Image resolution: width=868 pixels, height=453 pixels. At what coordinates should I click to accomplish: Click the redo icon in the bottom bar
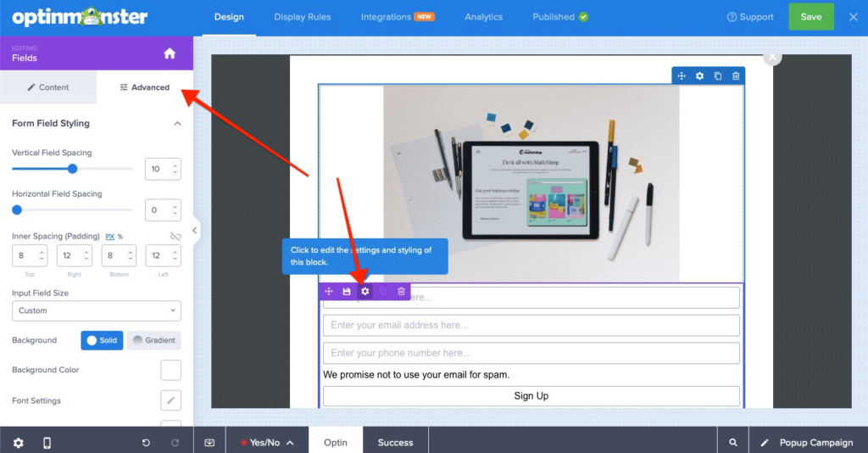(x=175, y=443)
